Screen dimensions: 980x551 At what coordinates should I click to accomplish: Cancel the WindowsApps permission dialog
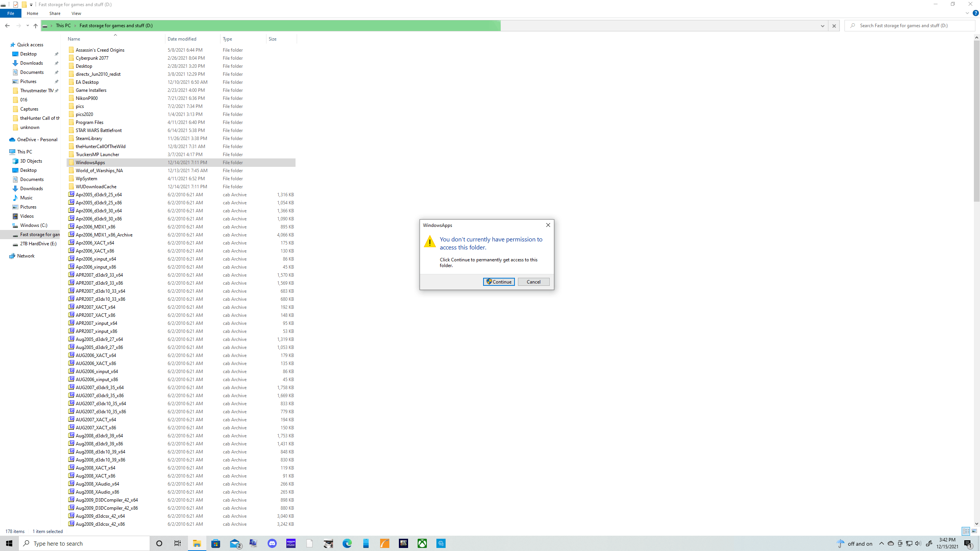pos(533,282)
